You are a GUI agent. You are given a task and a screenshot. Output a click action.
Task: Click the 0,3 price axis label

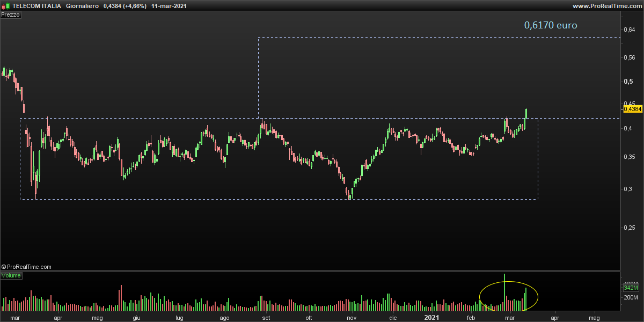pyautogui.click(x=628, y=189)
